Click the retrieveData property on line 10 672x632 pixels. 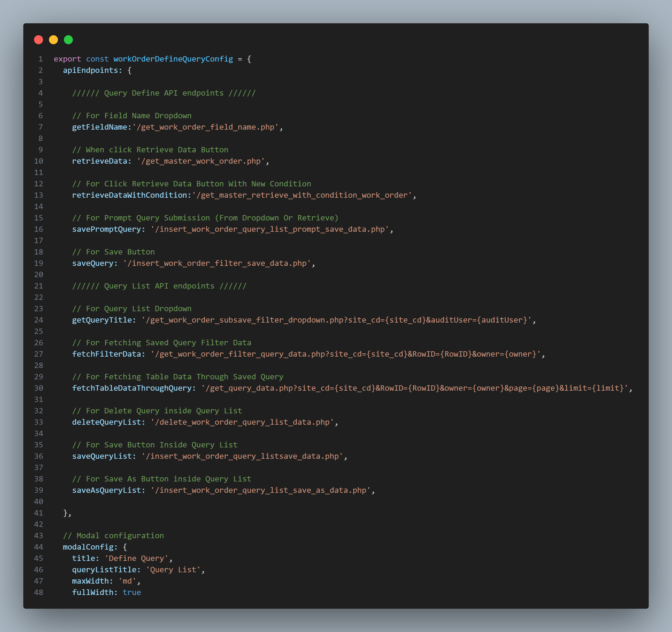[99, 161]
